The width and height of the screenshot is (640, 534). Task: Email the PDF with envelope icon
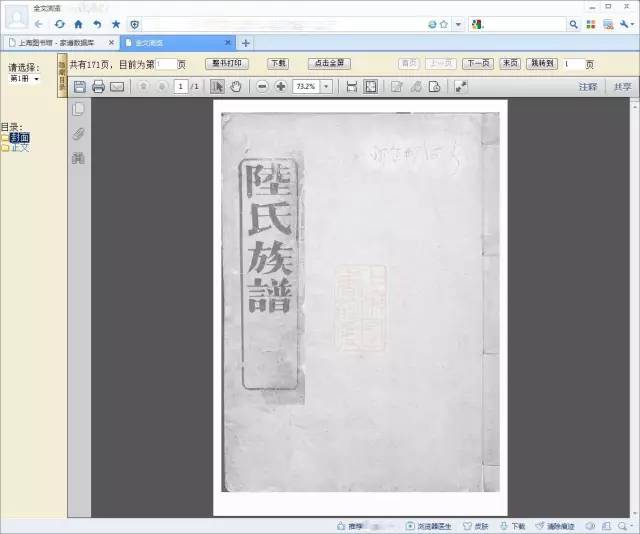click(x=117, y=87)
